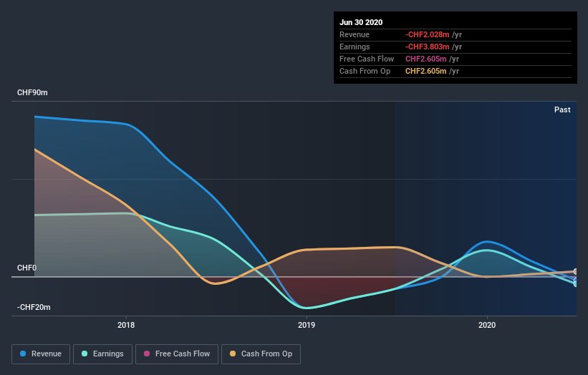Toggle the Cash From Op legend button
Screen dimensions: 588x375
pos(261,354)
